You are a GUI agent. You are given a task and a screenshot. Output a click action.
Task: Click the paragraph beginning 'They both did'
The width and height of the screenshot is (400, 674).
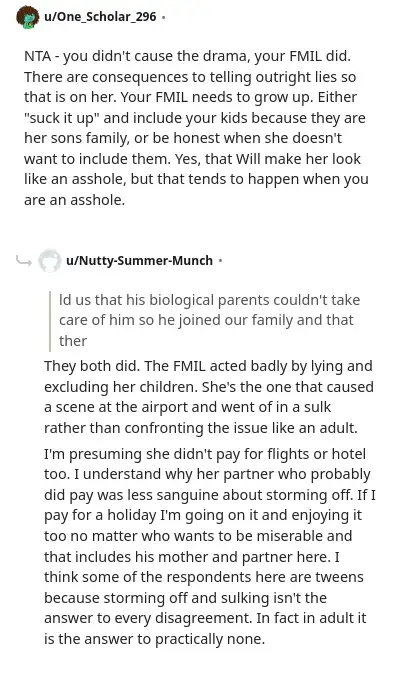tap(209, 397)
